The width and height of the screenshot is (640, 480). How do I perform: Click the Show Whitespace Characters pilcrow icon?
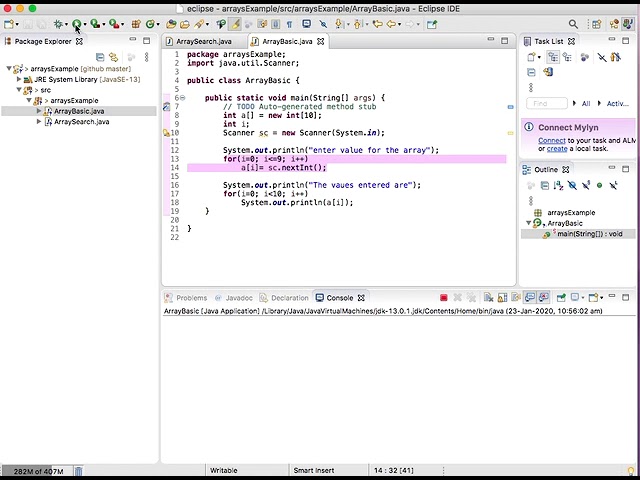[x=289, y=24]
